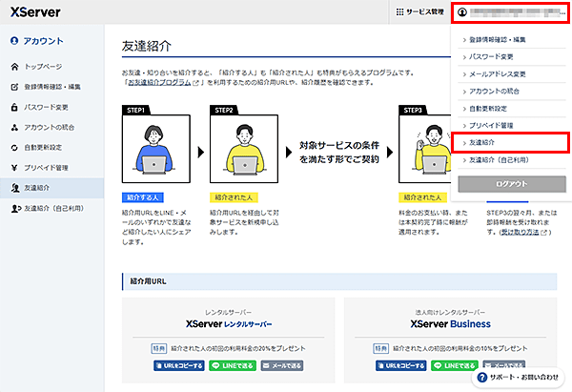Open 友達紹介（自己利用） from the dropdown menu
Image resolution: width=572 pixels, height=392 pixels.
click(x=499, y=160)
